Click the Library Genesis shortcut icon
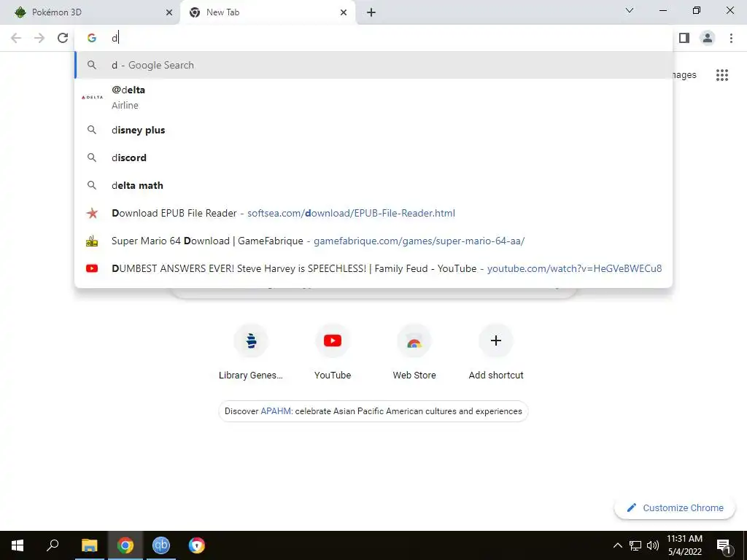Image resolution: width=747 pixels, height=560 pixels. click(x=251, y=341)
